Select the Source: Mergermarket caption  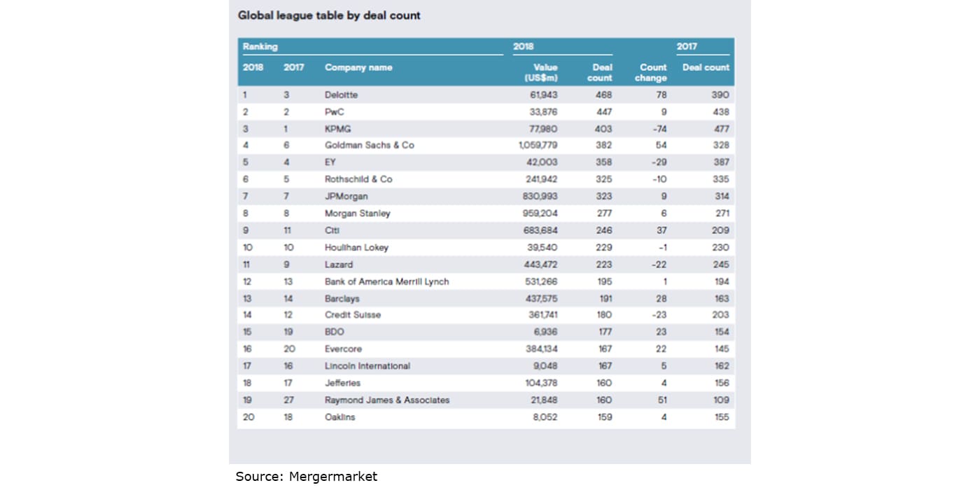tap(307, 477)
